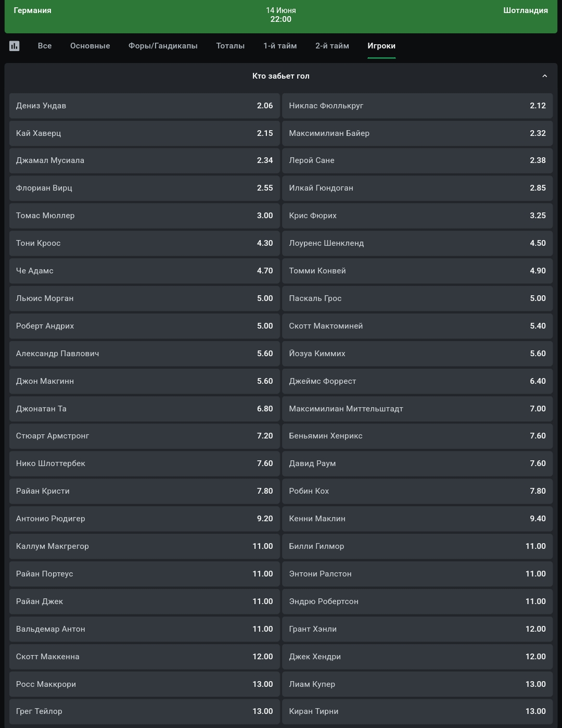Click Скотт Мактоминей odds 5.40

point(417,326)
